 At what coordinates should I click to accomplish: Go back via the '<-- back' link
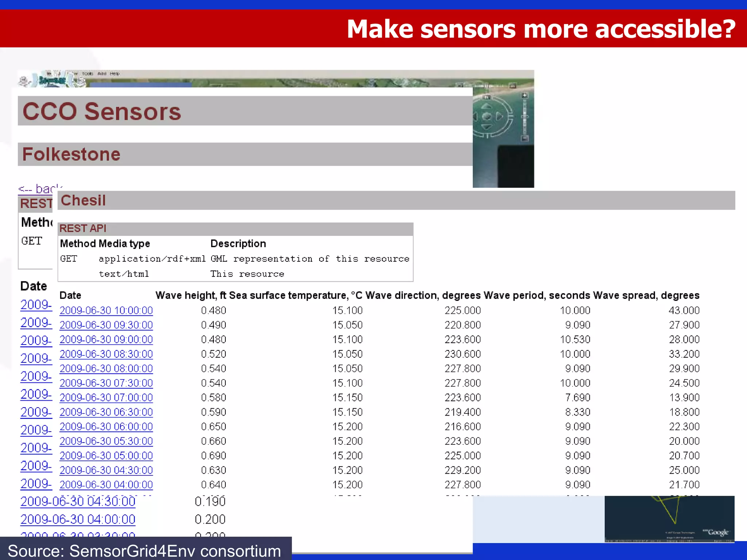(x=40, y=189)
